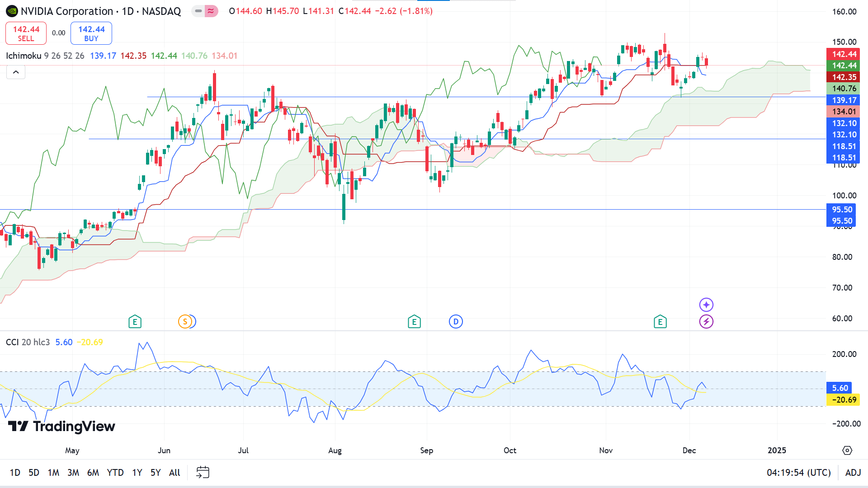Viewport: 868px width, 488px height.
Task: Click the gray dash market status pill
Action: pos(198,11)
